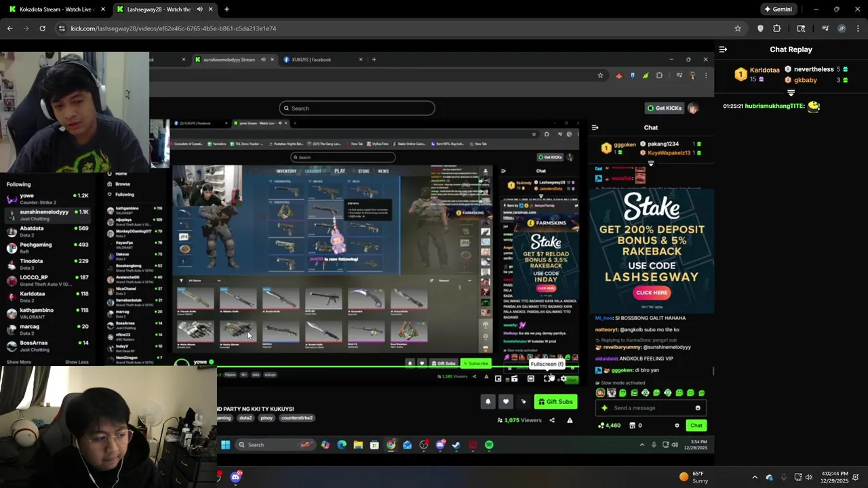Viewport: 868px width, 488px height.
Task: Open the JP Chrome profile avatar
Action: (x=842, y=28)
